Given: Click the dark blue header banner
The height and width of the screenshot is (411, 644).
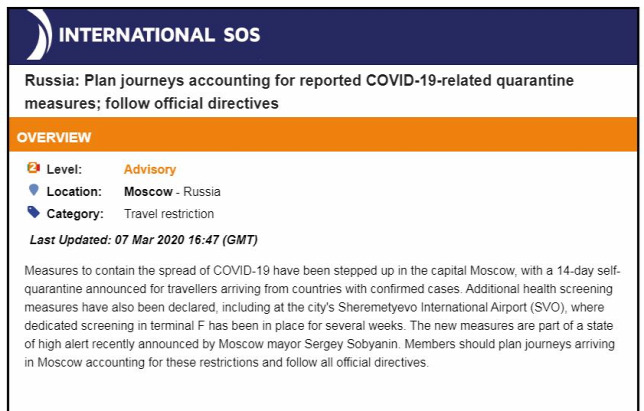Looking at the screenshot, I should click(x=323, y=36).
